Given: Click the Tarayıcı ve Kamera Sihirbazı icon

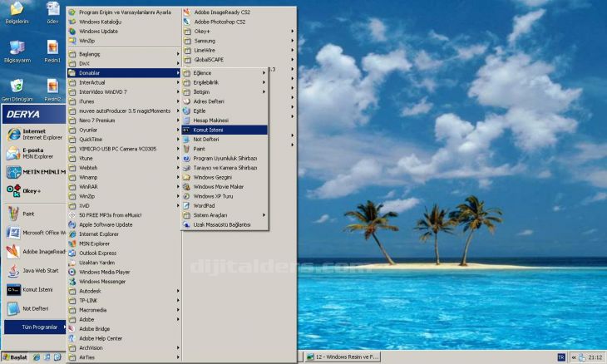Looking at the screenshot, I should pyautogui.click(x=186, y=168).
